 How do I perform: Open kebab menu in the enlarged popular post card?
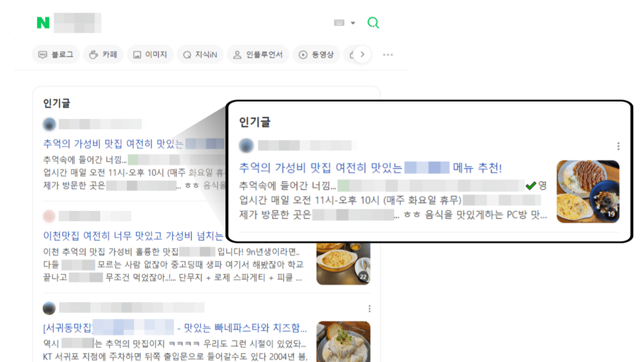tap(618, 146)
